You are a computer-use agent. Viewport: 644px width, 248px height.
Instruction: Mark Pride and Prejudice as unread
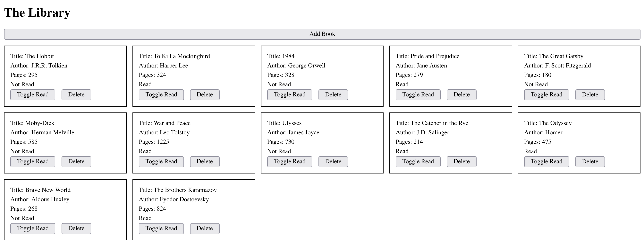(x=418, y=95)
